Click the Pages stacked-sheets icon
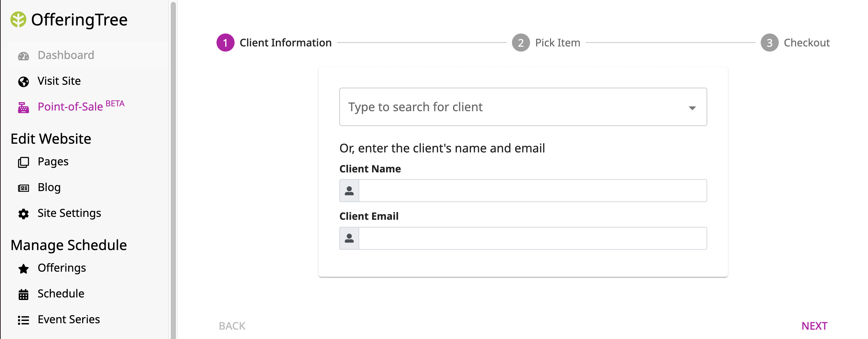The height and width of the screenshot is (339, 868). coord(23,162)
